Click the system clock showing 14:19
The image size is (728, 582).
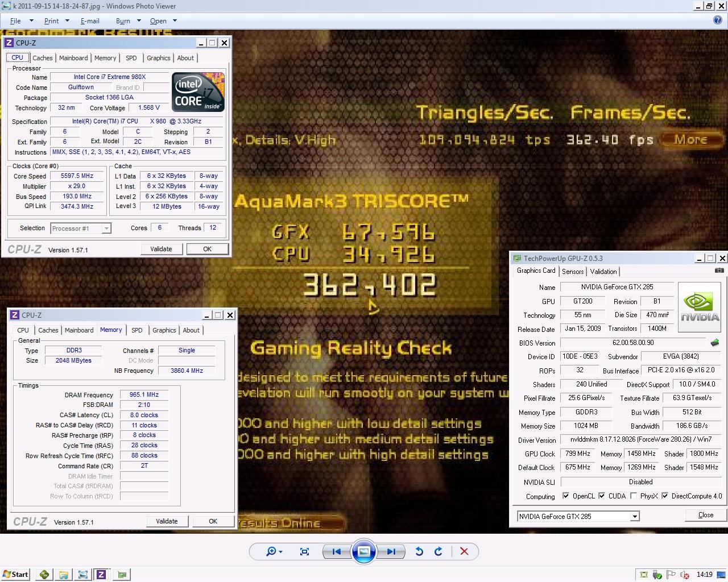pyautogui.click(x=704, y=575)
